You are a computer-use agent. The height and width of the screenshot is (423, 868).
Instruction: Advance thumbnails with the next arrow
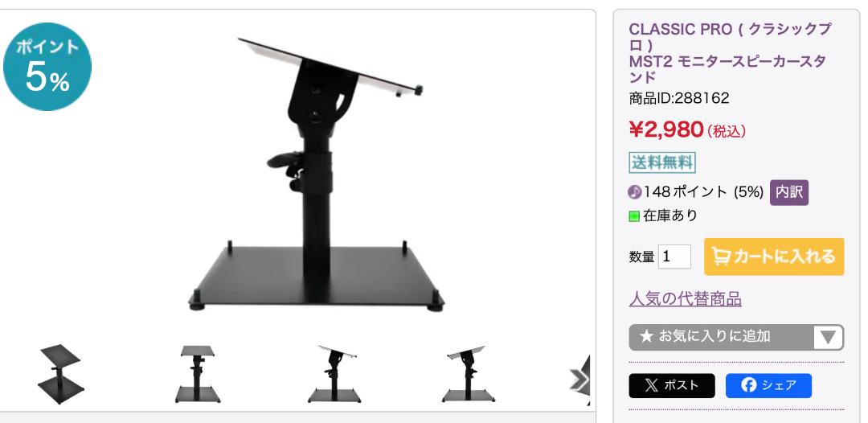(x=579, y=380)
